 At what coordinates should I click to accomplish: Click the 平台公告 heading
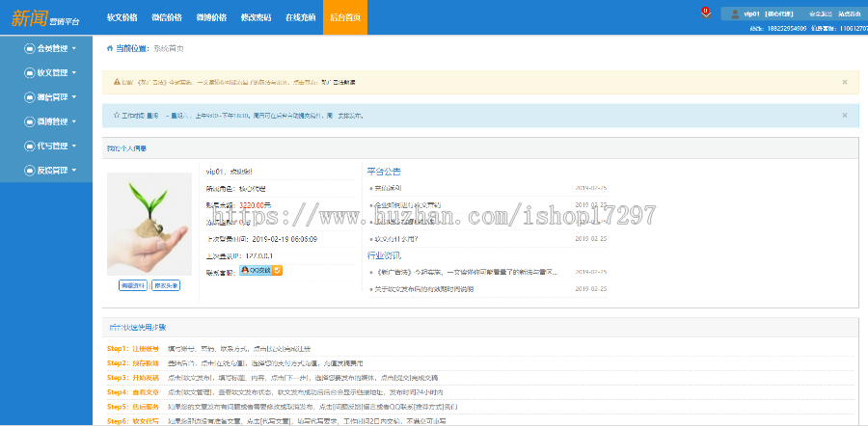pyautogui.click(x=384, y=172)
